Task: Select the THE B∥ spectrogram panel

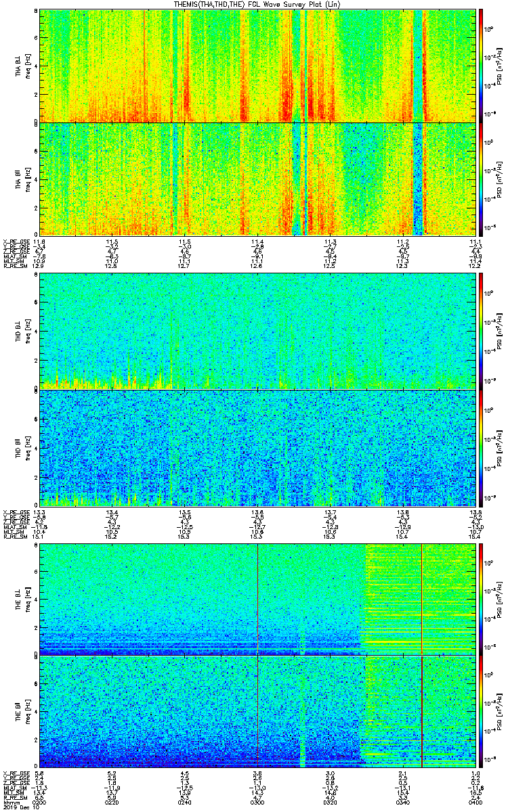Action: (x=257, y=710)
